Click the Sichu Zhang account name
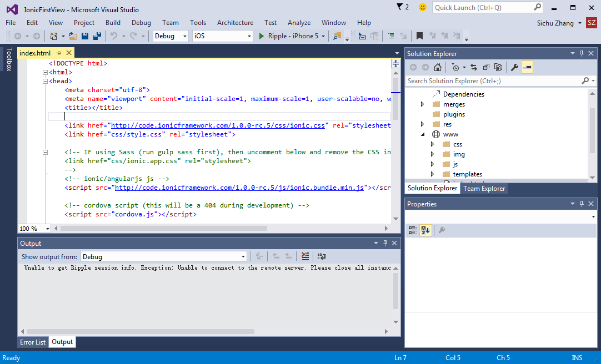 tap(555, 23)
